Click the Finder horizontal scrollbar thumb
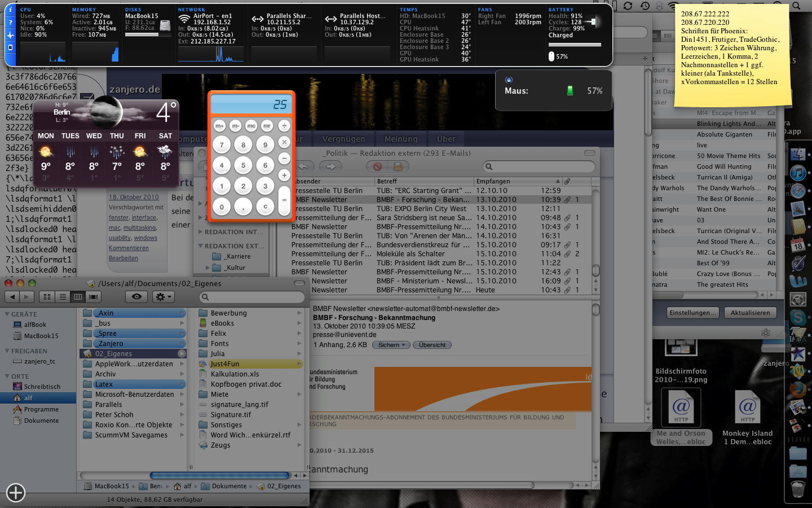Viewport: 812px width, 508px height. point(220,475)
